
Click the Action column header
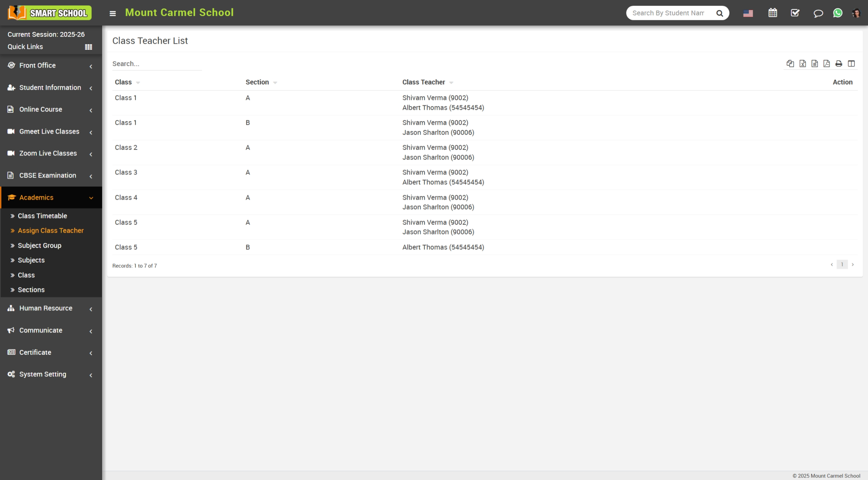tap(842, 82)
